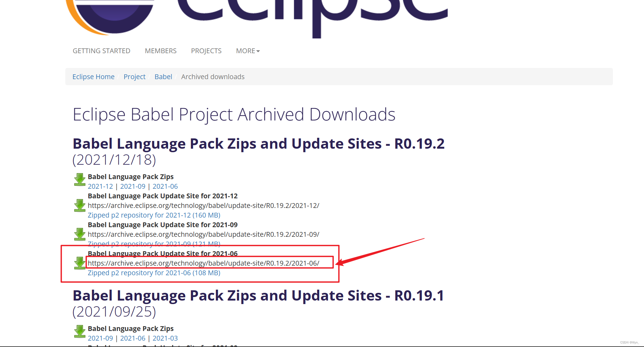
Task: Click download icon for 2021-09 update site
Action: (80, 234)
